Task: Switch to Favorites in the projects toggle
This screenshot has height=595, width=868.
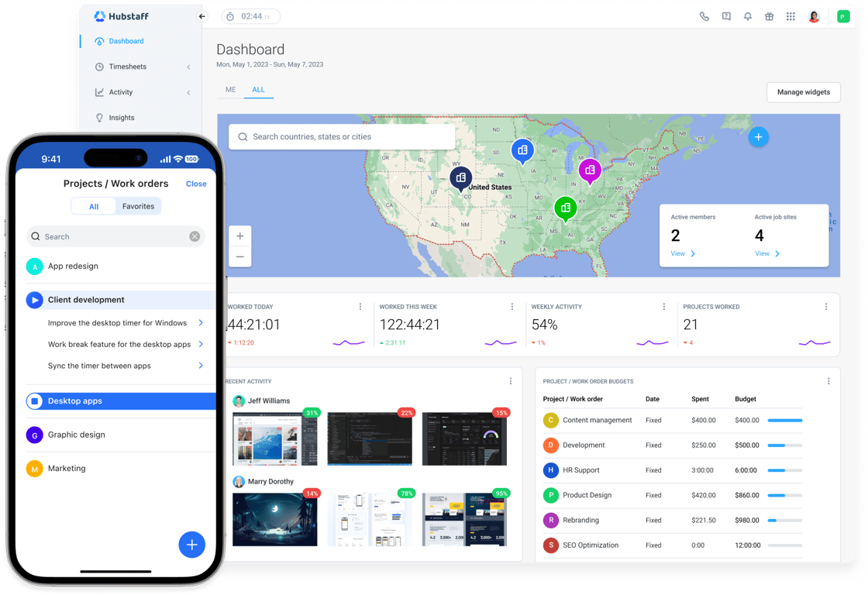Action: [x=139, y=206]
